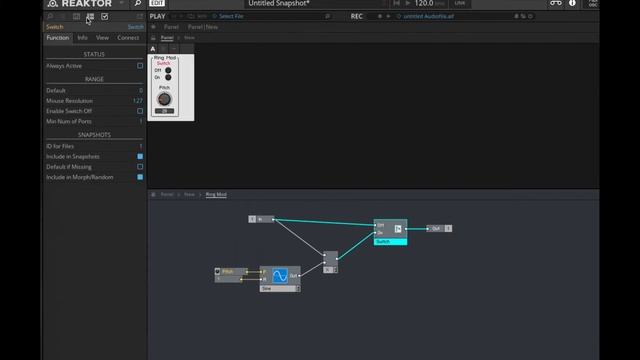Click the PLAY player label
The image size is (640, 360).
point(158,16)
